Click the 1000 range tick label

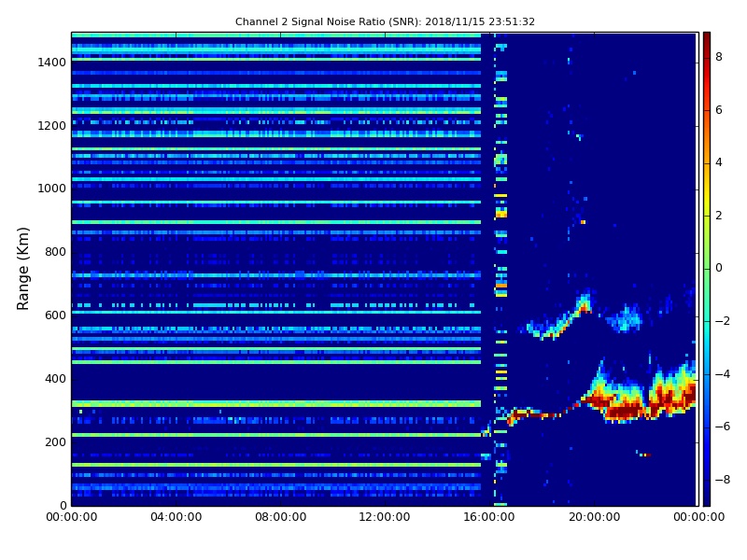[51, 189]
